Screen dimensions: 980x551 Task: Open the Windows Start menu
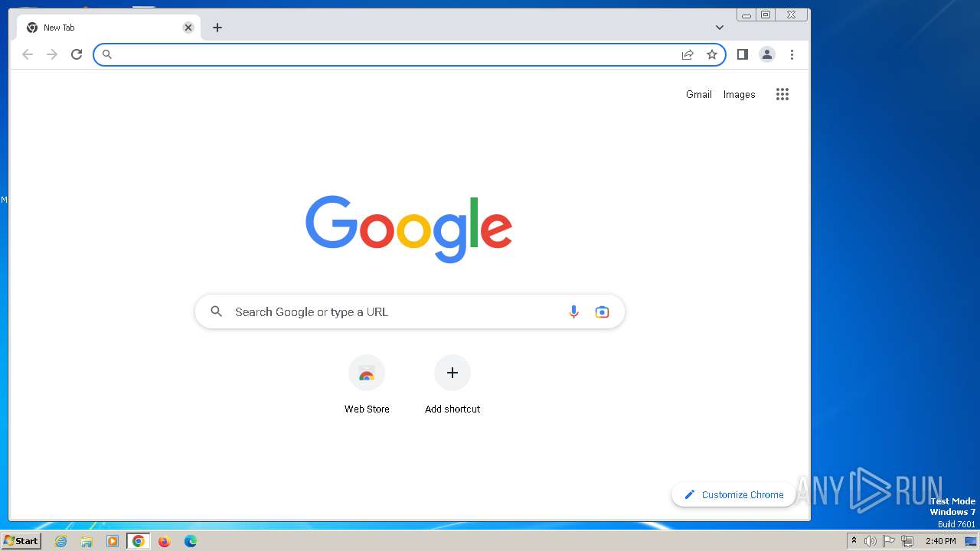tap(21, 541)
